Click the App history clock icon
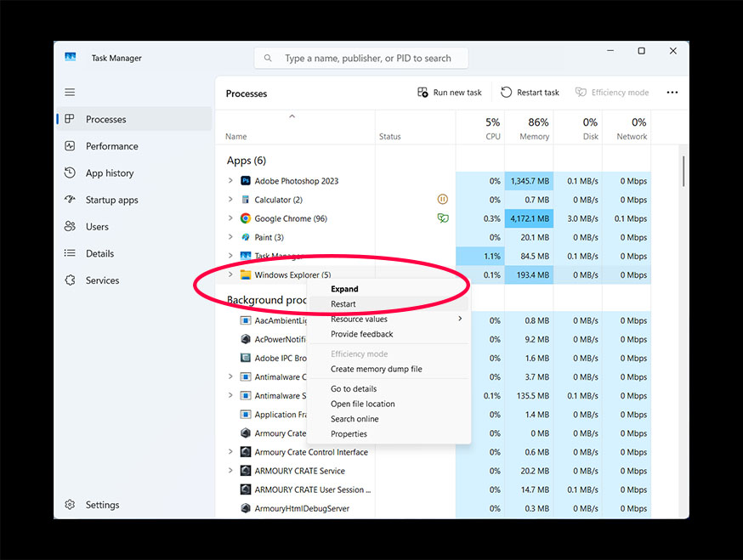Image resolution: width=743 pixels, height=560 pixels. click(70, 173)
